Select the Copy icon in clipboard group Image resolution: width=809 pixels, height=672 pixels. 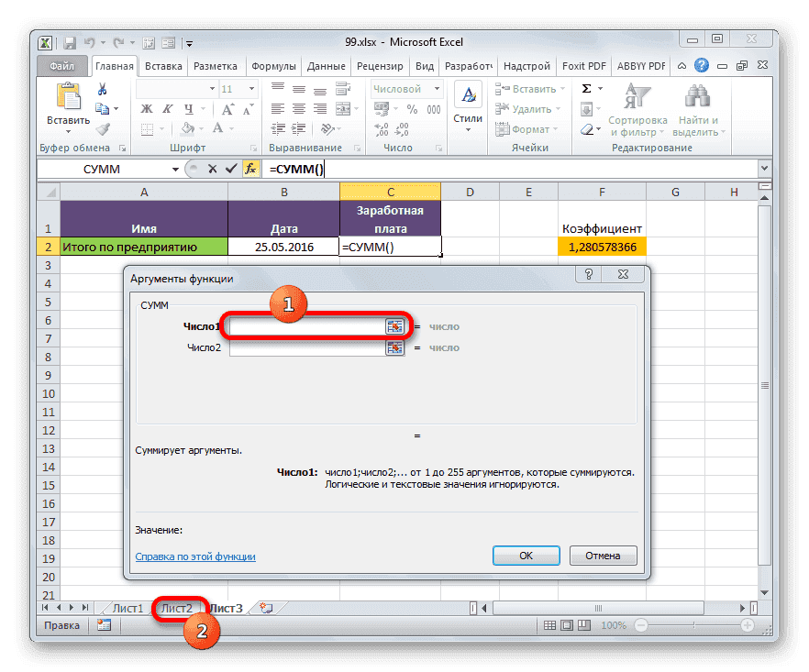point(102,108)
